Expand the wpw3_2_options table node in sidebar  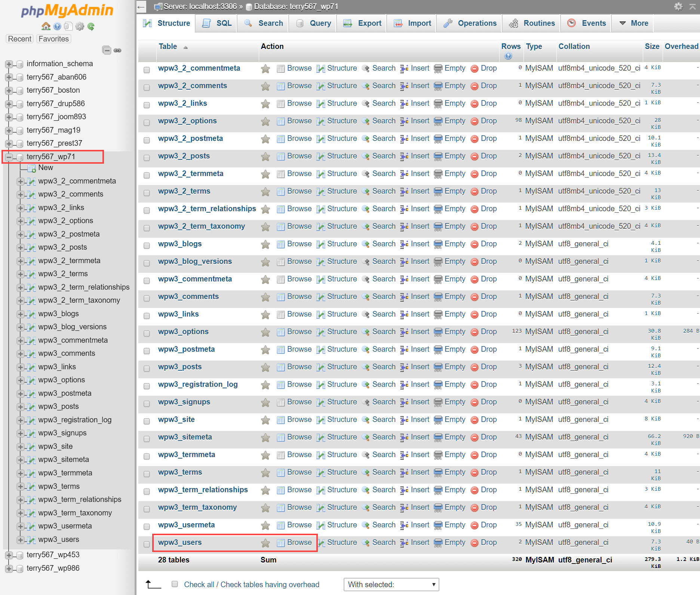click(x=21, y=221)
